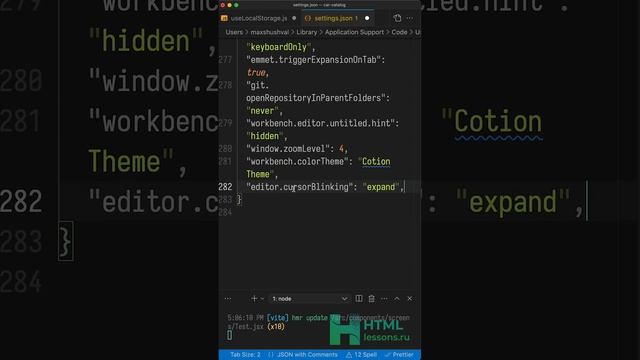Close the terminal panel
Screen dimensions: 640x360
pyautogui.click(x=409, y=299)
